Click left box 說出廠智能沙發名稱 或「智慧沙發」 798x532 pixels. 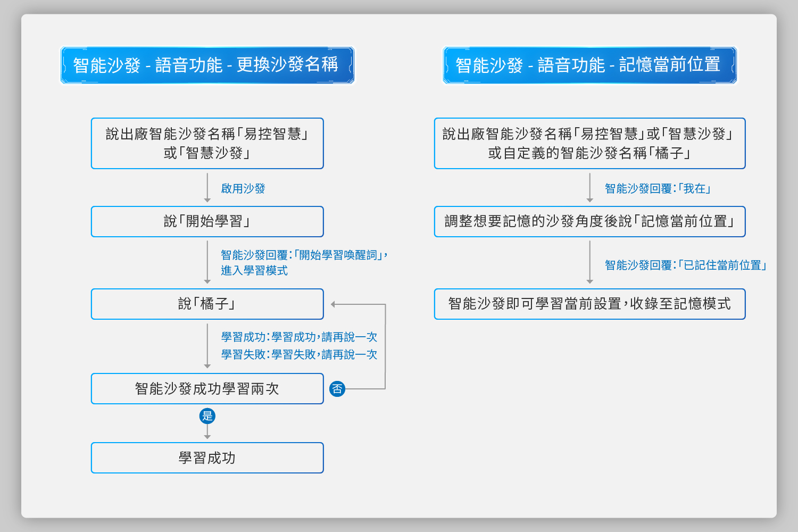207,143
